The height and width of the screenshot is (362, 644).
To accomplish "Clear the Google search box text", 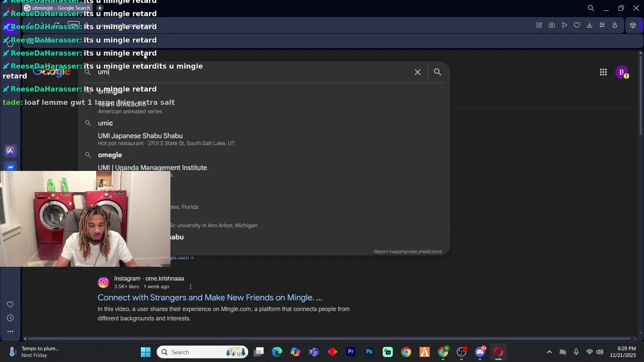I will [418, 72].
